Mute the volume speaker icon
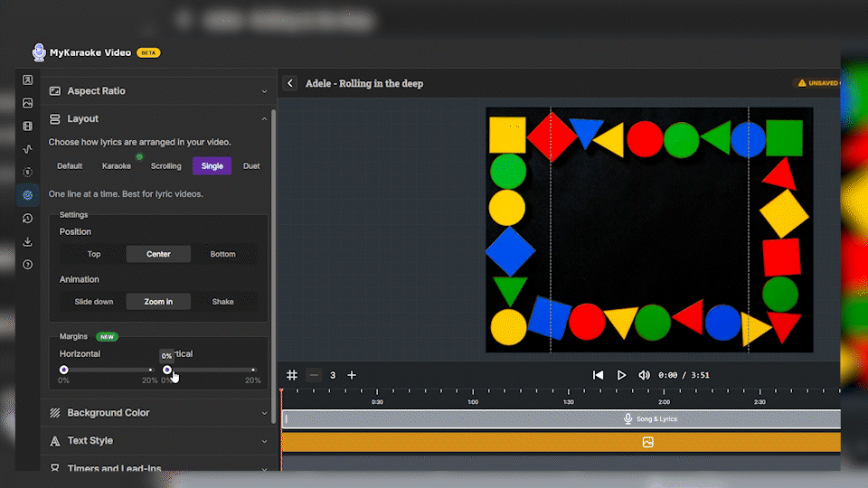Screen dimensions: 868x488 tap(644, 375)
